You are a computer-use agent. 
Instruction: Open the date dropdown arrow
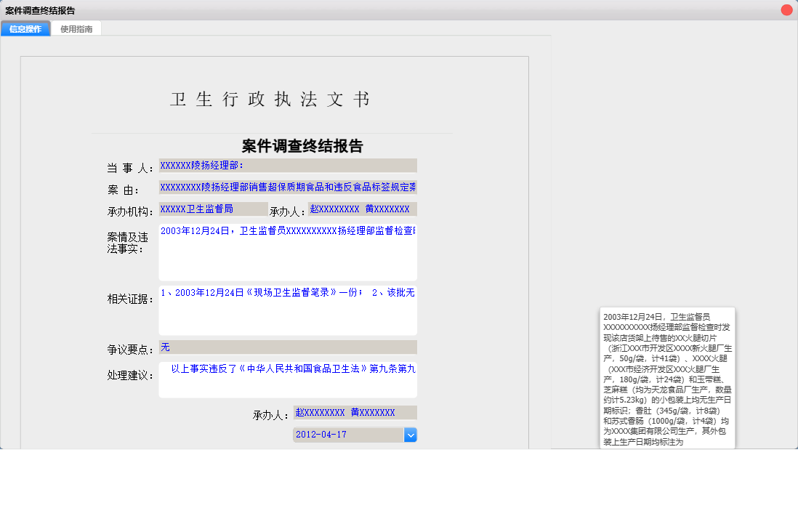click(411, 435)
